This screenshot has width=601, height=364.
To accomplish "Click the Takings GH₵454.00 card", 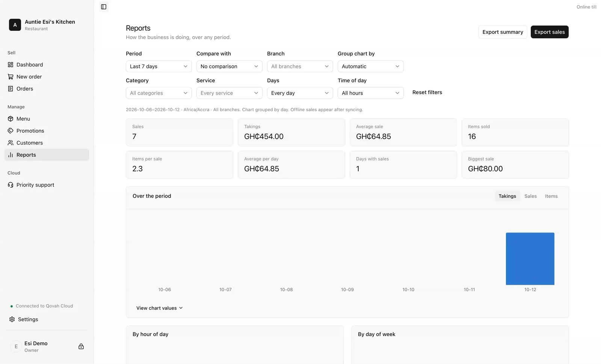I will pos(291,132).
